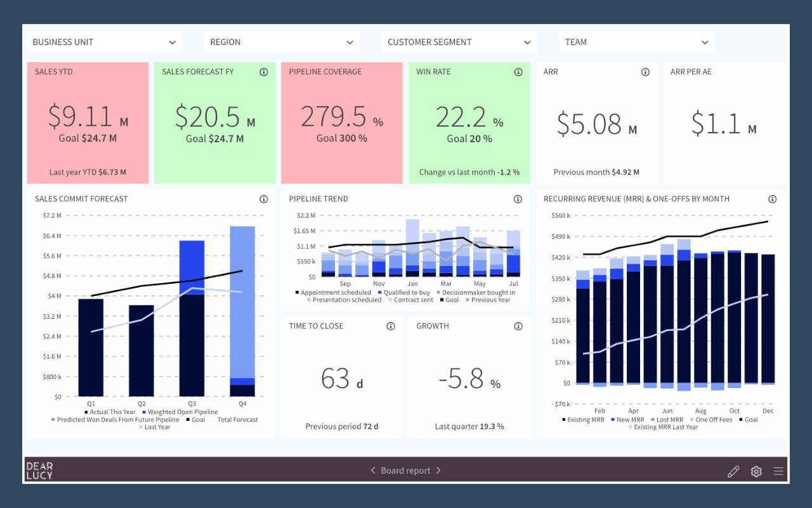Click the Q3 bar in Sales Commit Forecast
The image size is (812, 508).
192,317
